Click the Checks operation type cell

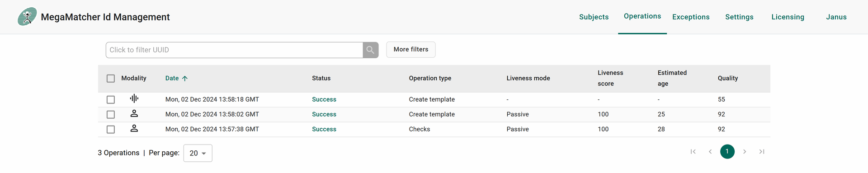click(420, 129)
